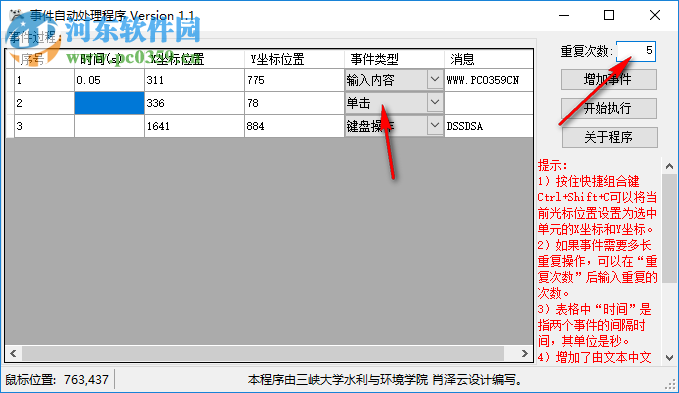This screenshot has height=393, width=679.
Task: Click the 事件类型 column header
Action: click(394, 59)
